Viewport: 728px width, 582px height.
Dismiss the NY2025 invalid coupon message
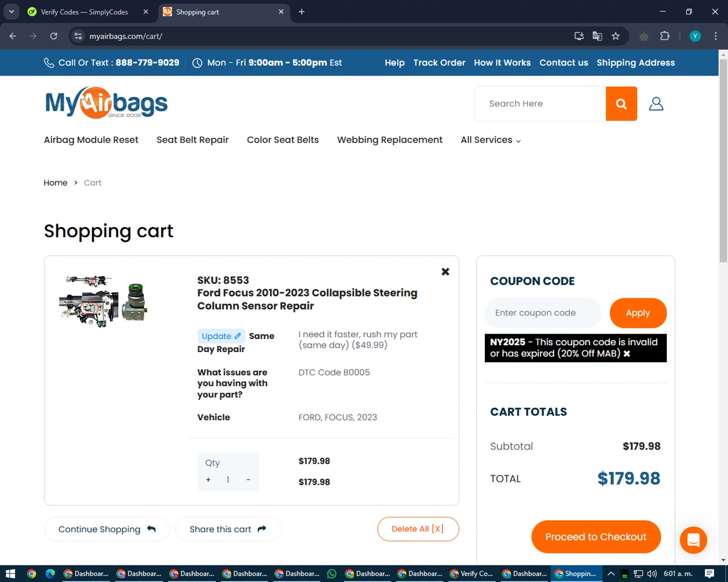[x=627, y=354]
